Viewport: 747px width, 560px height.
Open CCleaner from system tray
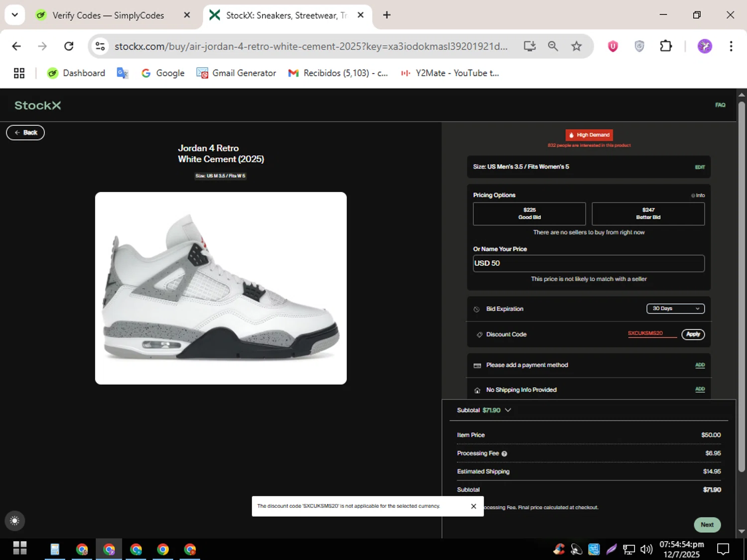click(559, 549)
